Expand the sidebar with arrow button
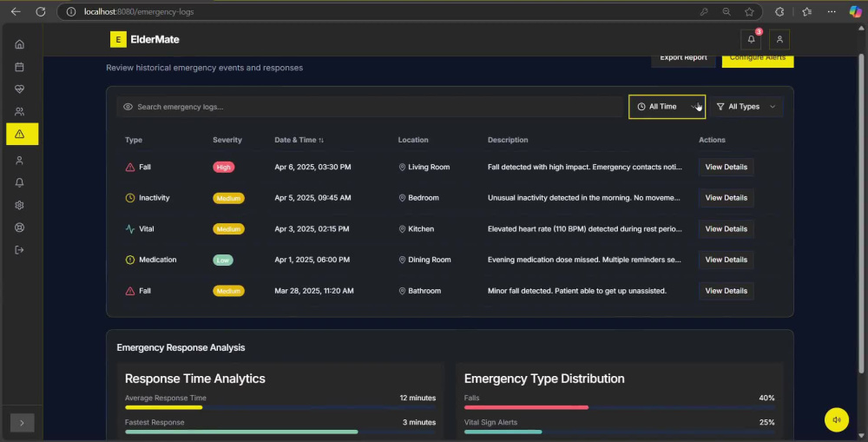The image size is (868, 442). [23, 423]
